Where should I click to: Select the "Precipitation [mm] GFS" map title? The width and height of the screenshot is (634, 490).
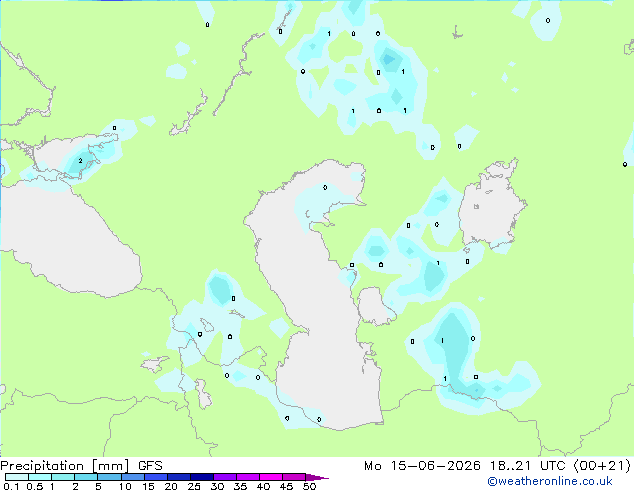tap(81, 466)
